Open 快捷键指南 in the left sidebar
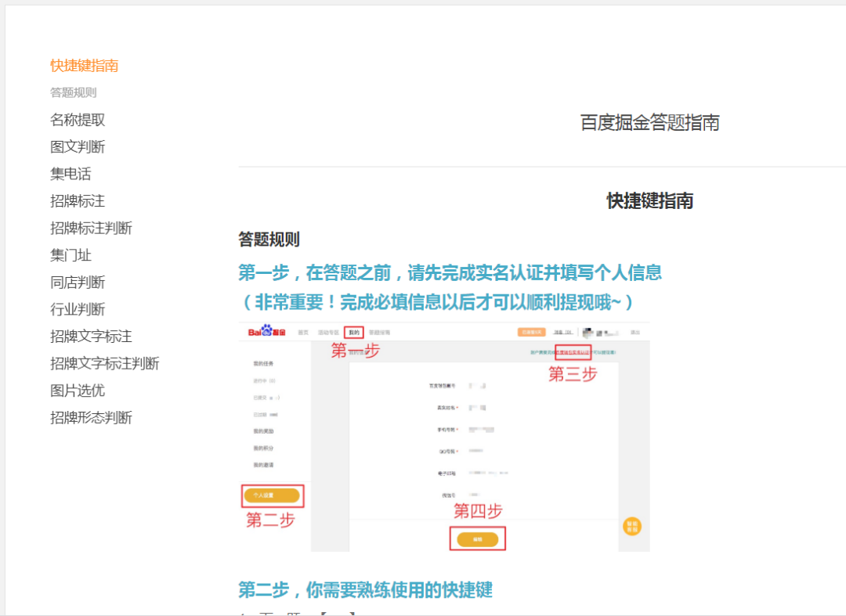 click(85, 66)
